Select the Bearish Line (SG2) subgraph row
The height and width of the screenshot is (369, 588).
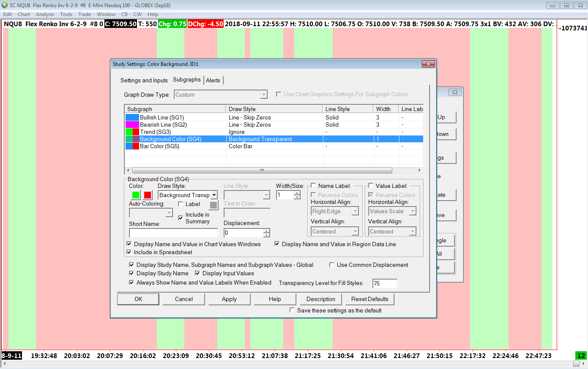click(x=274, y=125)
